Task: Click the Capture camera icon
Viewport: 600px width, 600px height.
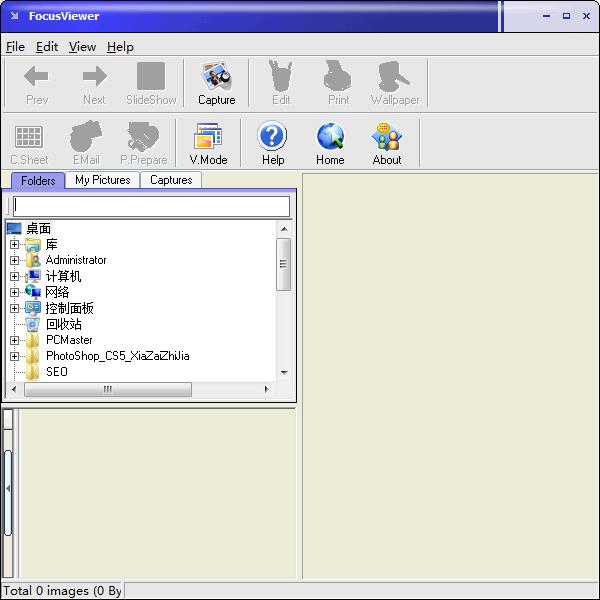Action: click(x=216, y=76)
